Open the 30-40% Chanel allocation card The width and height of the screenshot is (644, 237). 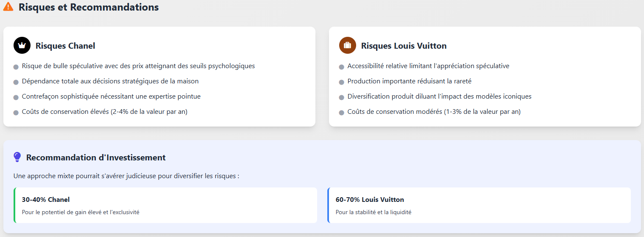point(165,205)
